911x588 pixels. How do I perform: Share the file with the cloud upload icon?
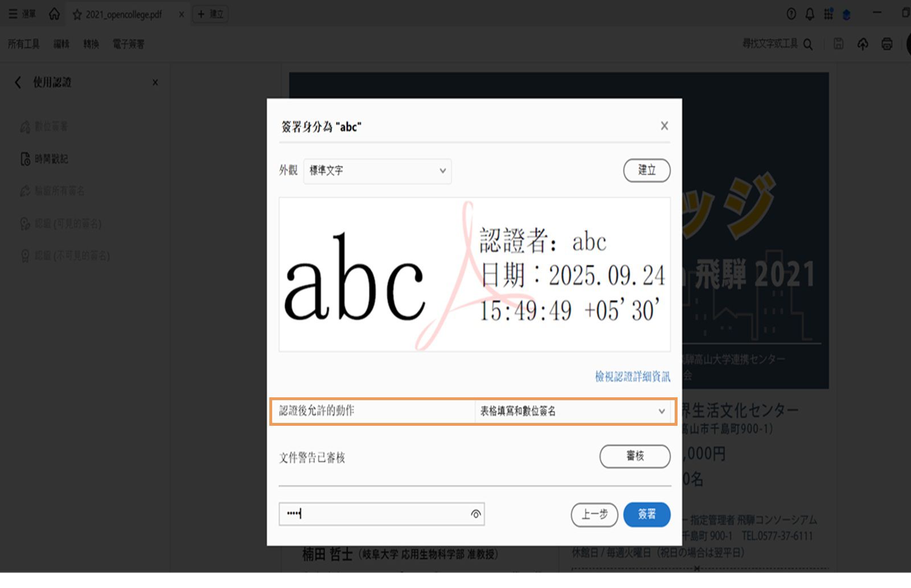click(862, 44)
